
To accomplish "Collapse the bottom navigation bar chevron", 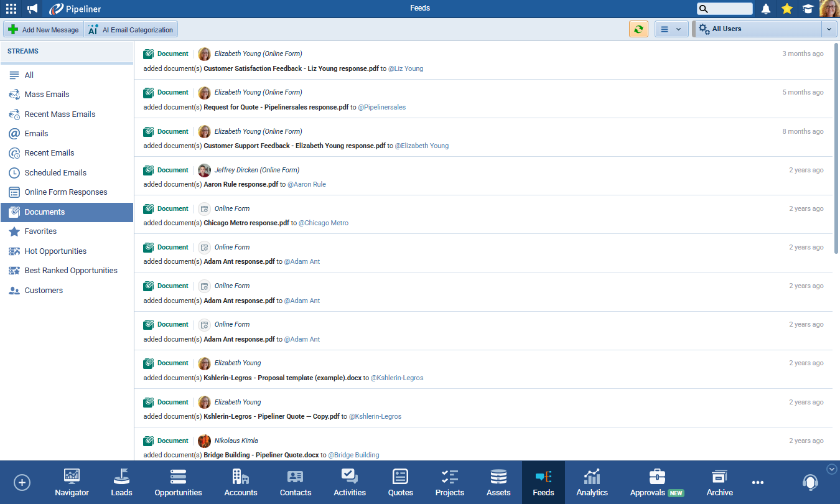I will [832, 469].
